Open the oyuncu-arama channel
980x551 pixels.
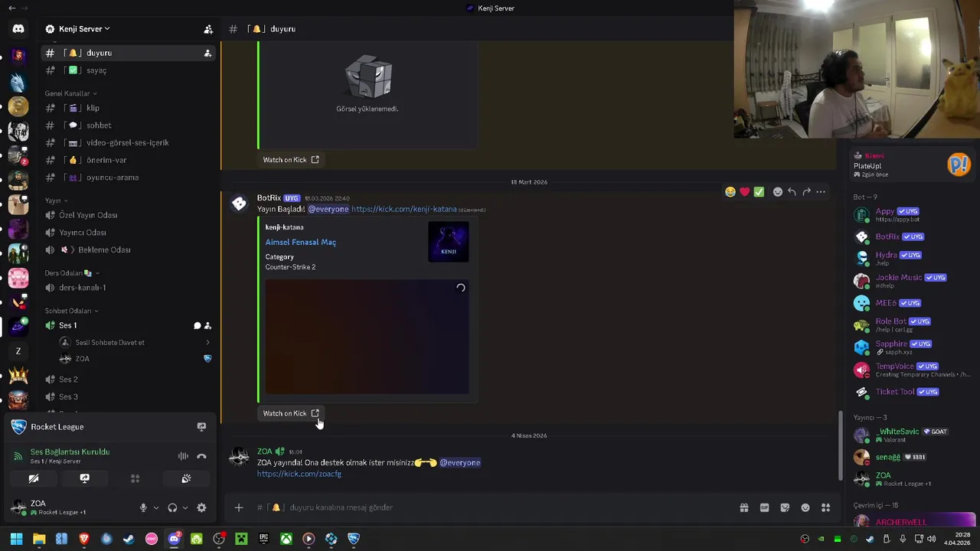129,178
